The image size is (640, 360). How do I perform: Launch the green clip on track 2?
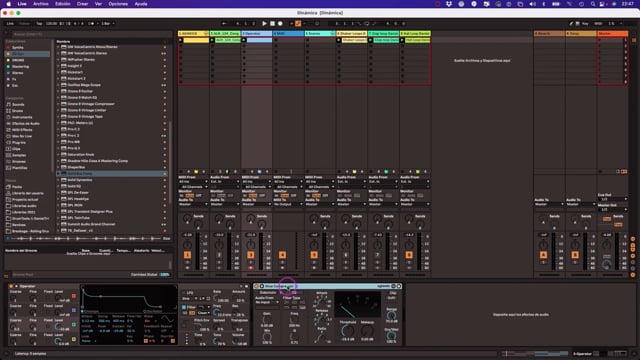click(212, 40)
